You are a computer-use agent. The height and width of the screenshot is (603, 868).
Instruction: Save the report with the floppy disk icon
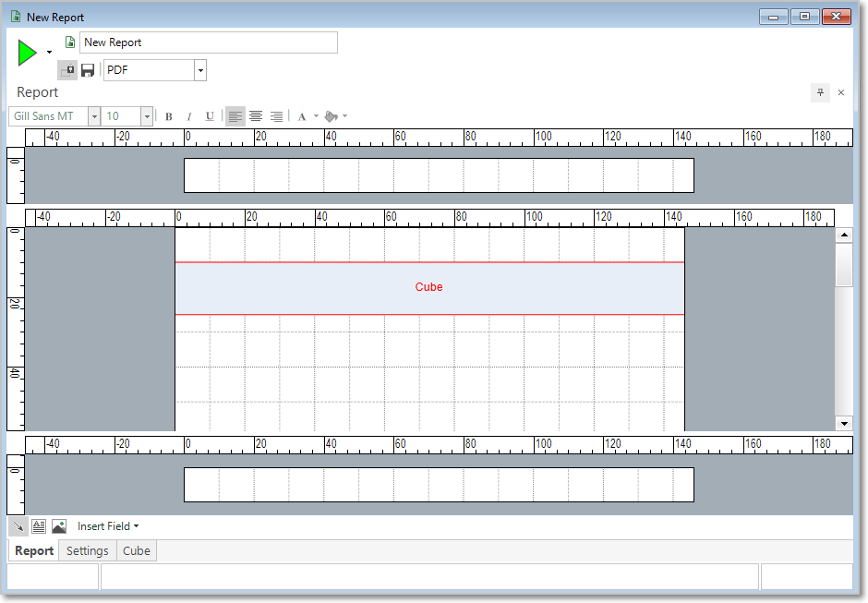pyautogui.click(x=88, y=70)
